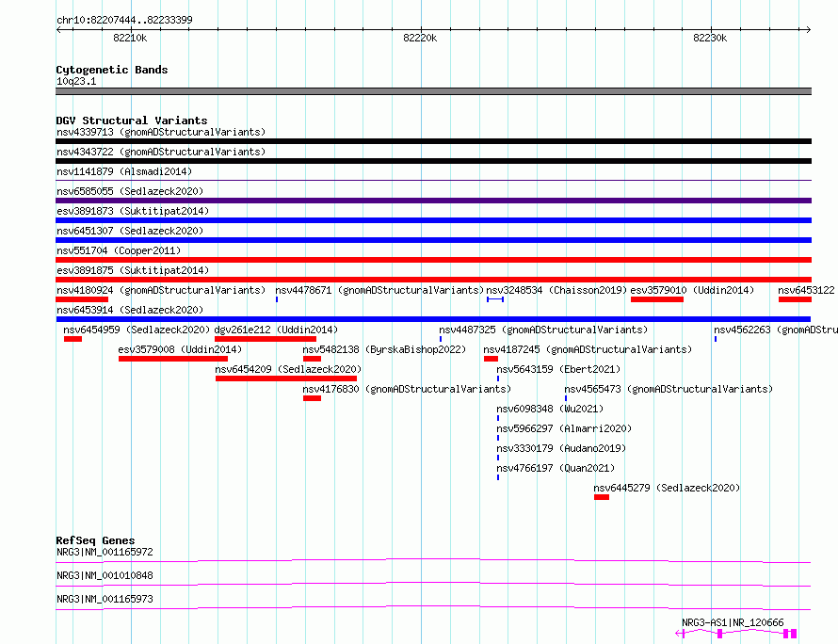Click the red bar under esv3579008

pyautogui.click(x=173, y=359)
